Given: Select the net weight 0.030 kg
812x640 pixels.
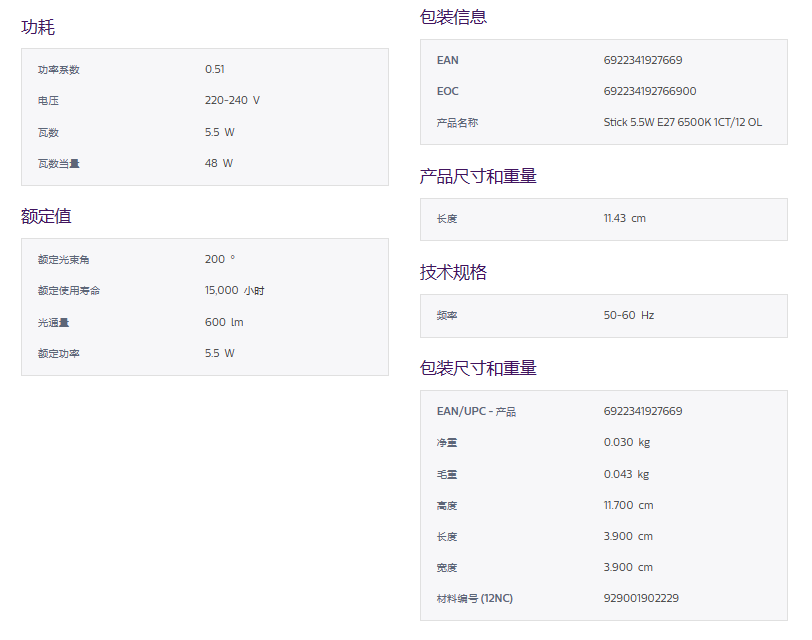Looking at the screenshot, I should coord(627,442).
